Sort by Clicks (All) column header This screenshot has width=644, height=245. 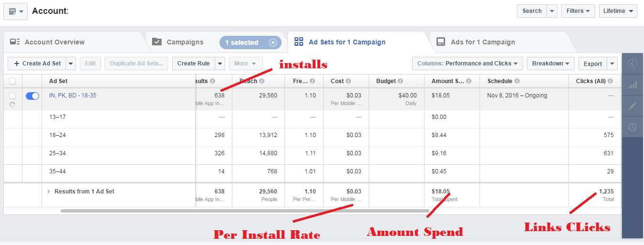[x=591, y=81]
